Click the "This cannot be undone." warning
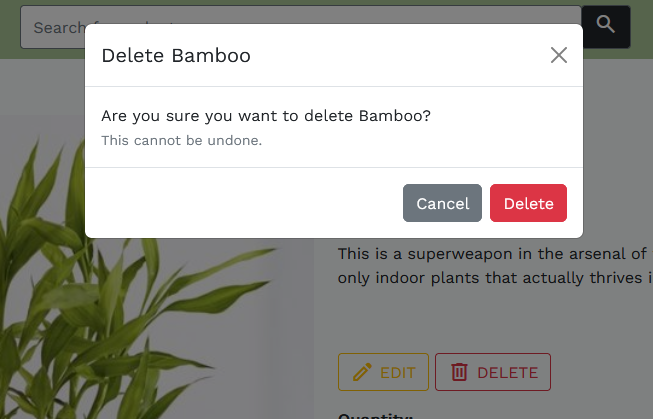The image size is (653, 419). tap(182, 141)
